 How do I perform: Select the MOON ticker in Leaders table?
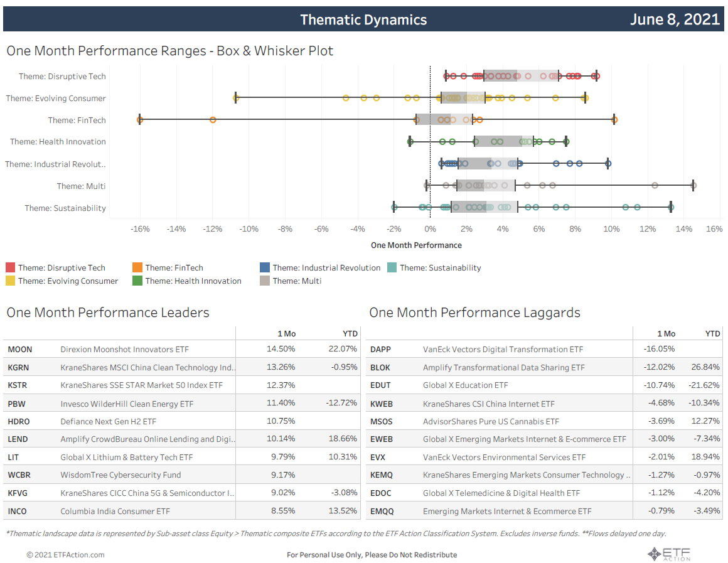tap(20, 350)
